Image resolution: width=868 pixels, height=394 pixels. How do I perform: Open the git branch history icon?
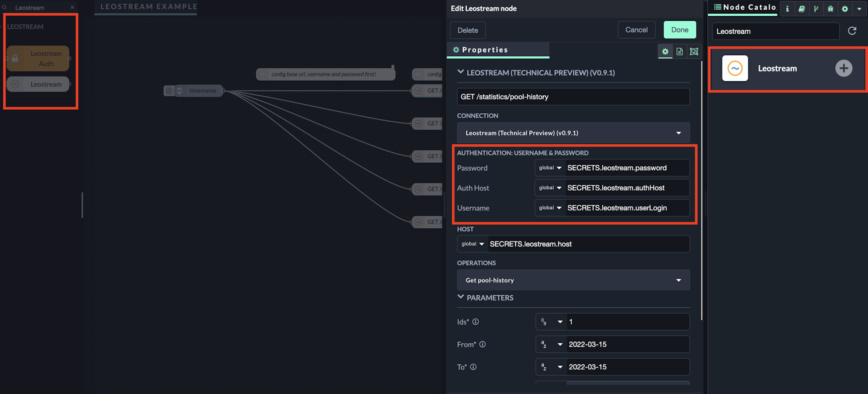[x=816, y=9]
